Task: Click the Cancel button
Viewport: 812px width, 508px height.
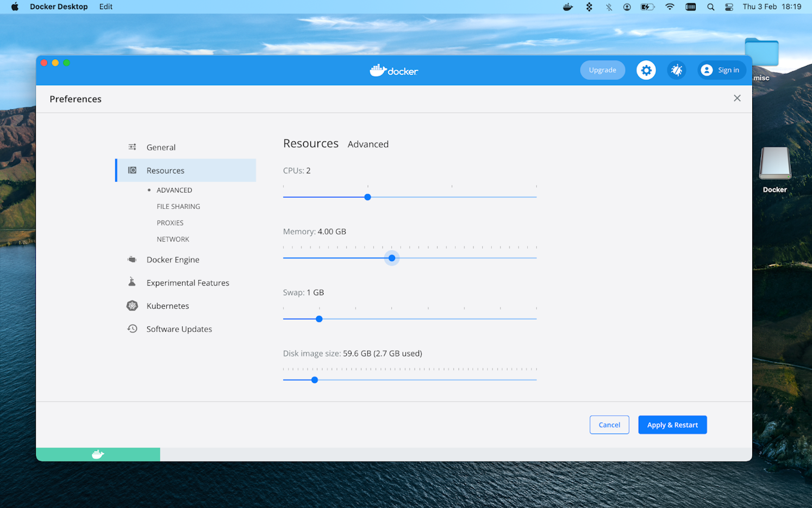Action: [x=609, y=424]
